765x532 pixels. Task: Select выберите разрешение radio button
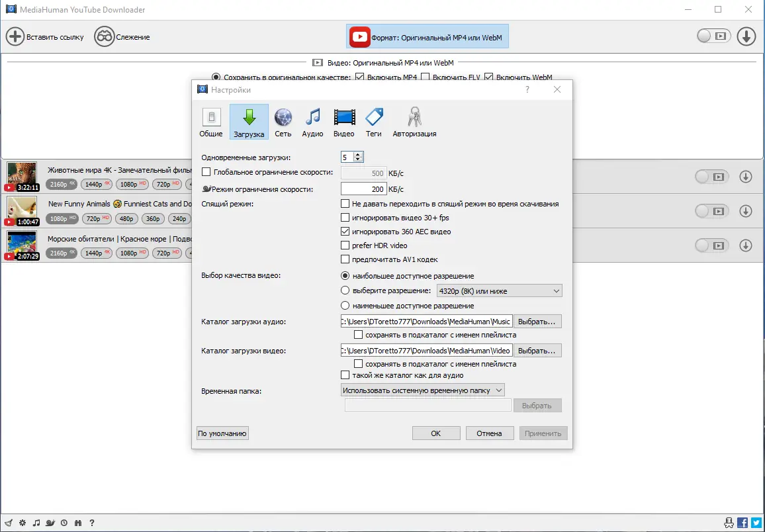[345, 290]
